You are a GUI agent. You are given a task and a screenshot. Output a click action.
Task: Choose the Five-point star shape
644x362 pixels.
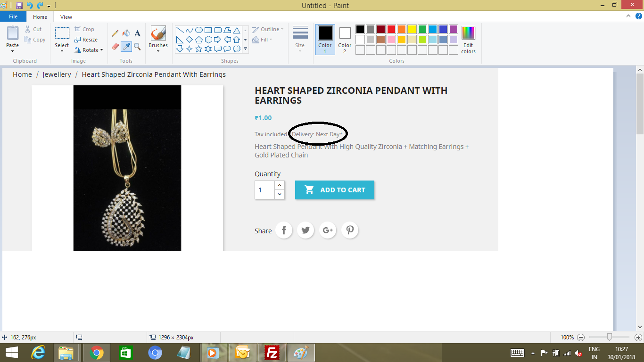198,49
